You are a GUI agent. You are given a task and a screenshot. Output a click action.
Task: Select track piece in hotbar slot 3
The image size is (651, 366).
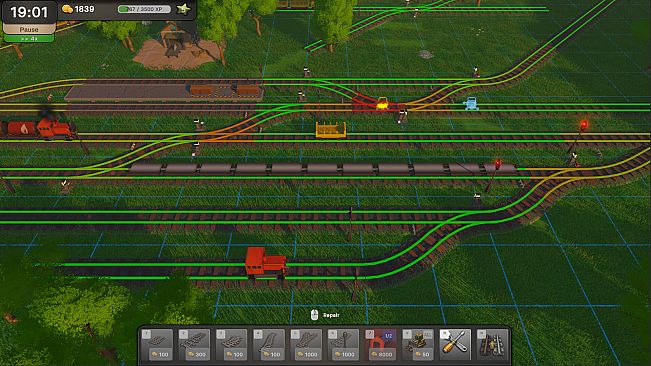click(232, 344)
